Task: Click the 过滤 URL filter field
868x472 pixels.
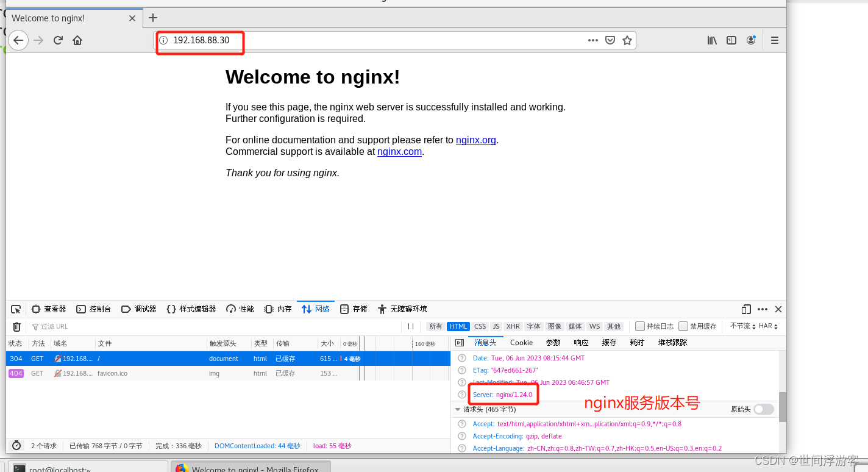Action: point(215,326)
